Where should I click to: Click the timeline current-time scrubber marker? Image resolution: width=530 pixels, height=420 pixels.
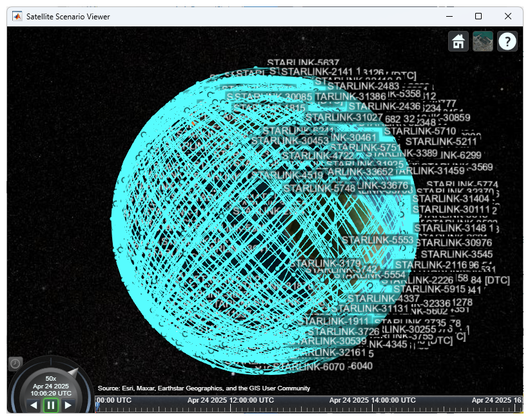pyautogui.click(x=97, y=408)
